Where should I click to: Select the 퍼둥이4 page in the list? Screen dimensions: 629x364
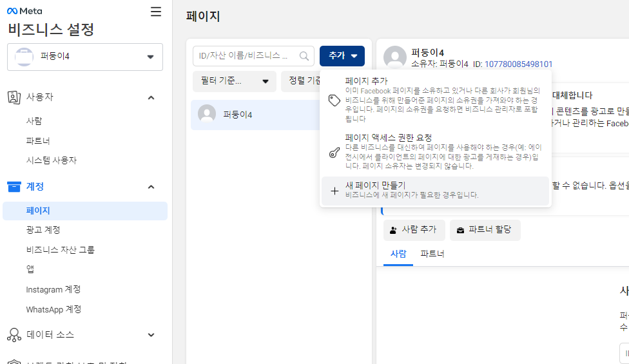pyautogui.click(x=255, y=115)
